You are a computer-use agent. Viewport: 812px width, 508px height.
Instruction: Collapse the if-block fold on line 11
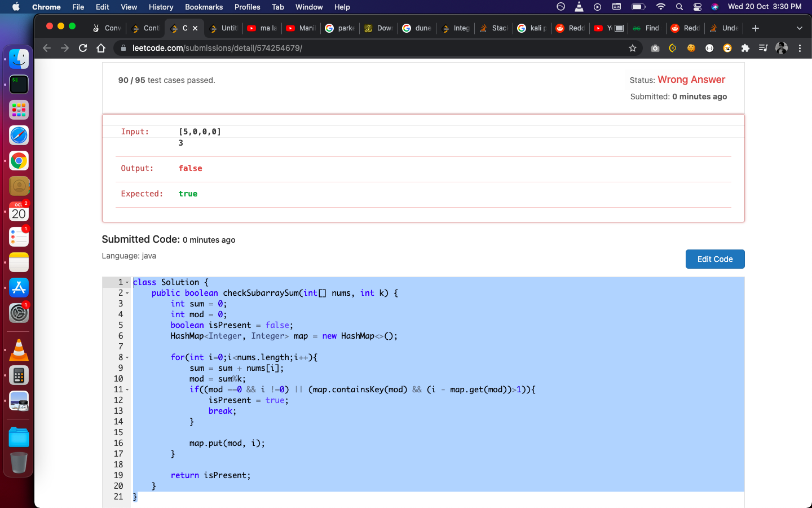[127, 389]
